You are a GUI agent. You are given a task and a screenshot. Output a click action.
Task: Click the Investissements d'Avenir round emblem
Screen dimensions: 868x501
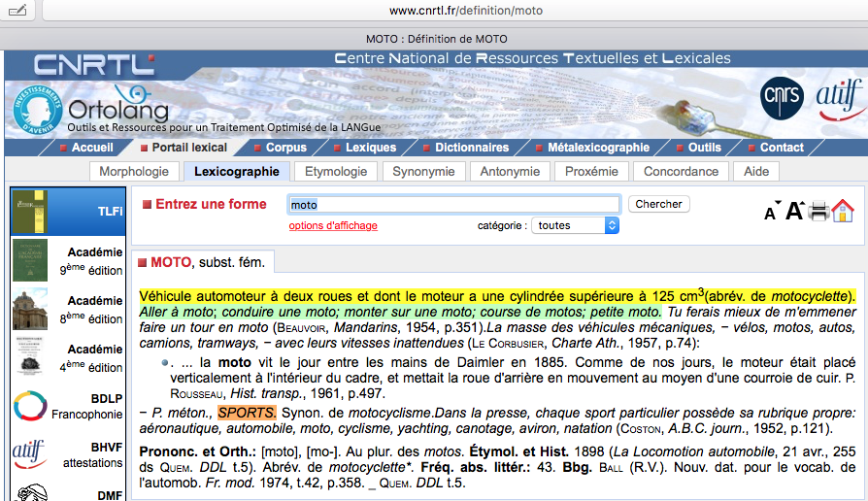[x=38, y=110]
